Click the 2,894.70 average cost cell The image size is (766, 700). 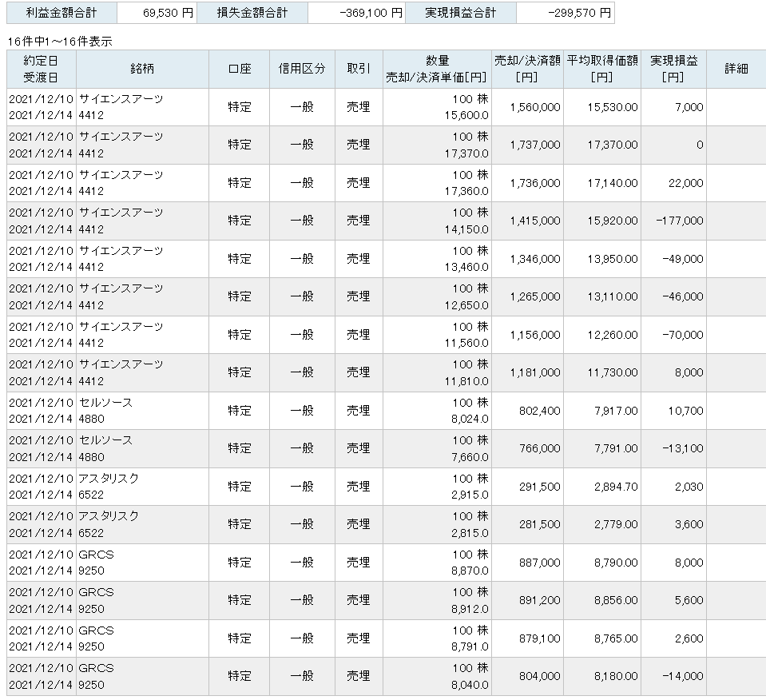pyautogui.click(x=602, y=487)
